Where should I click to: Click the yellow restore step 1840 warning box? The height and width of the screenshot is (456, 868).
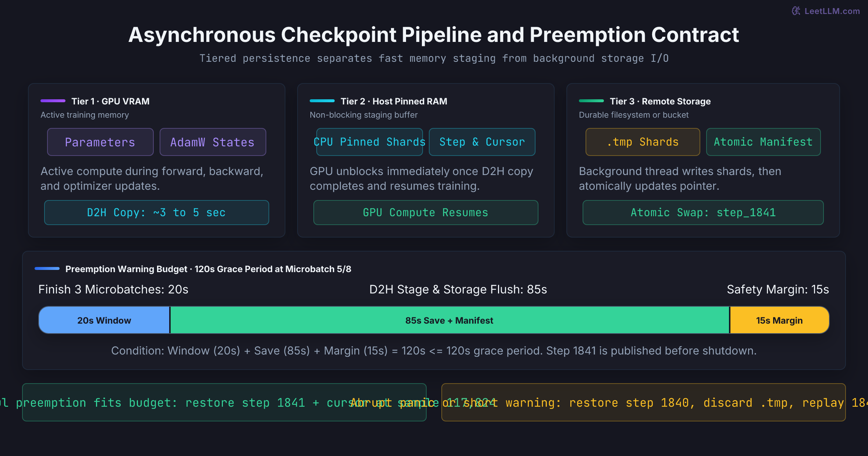click(x=644, y=402)
